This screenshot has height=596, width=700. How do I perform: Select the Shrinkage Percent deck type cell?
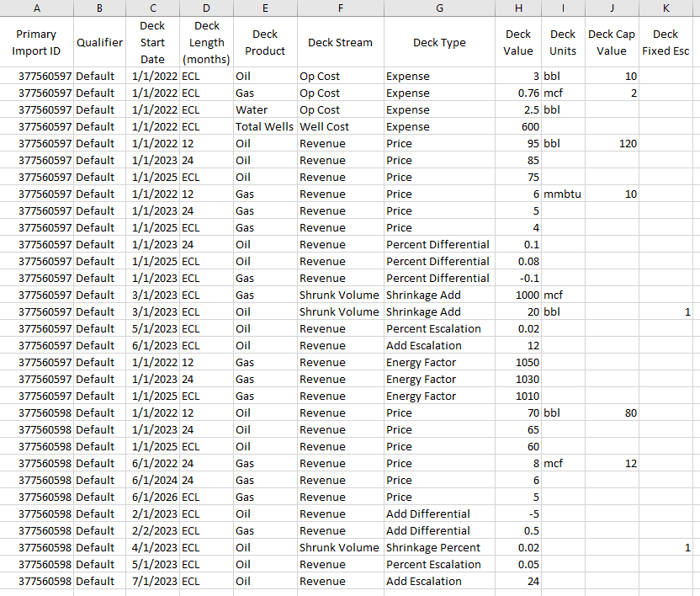439,547
